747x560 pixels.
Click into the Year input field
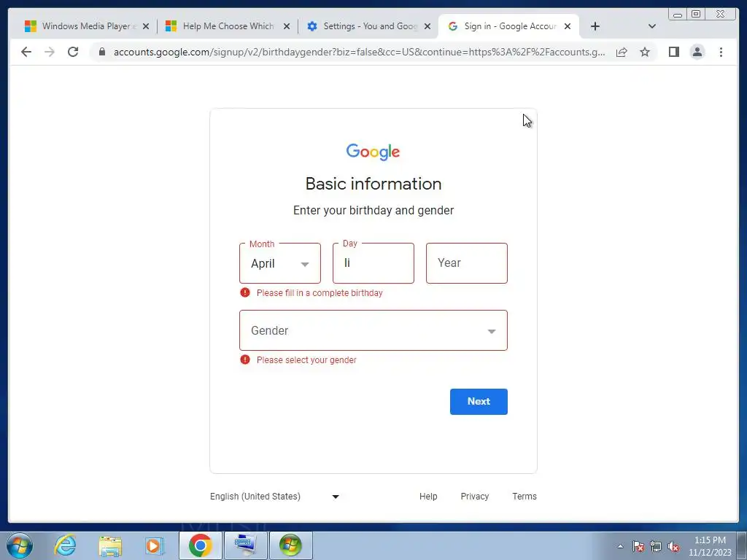point(467,263)
